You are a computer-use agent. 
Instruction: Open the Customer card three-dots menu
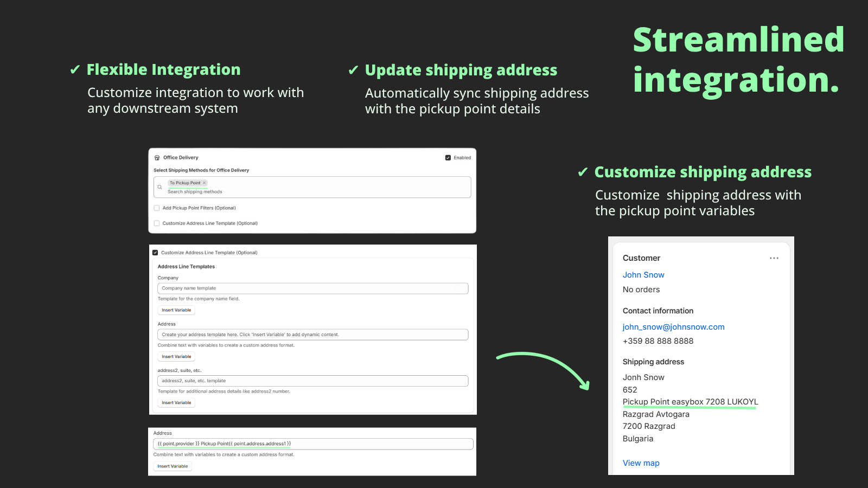[x=774, y=258]
